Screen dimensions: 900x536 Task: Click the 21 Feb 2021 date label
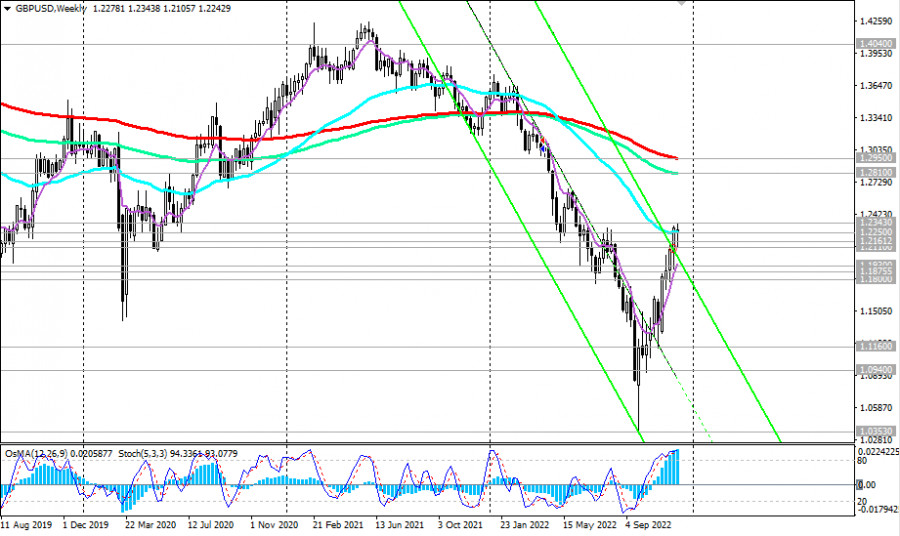tap(335, 523)
